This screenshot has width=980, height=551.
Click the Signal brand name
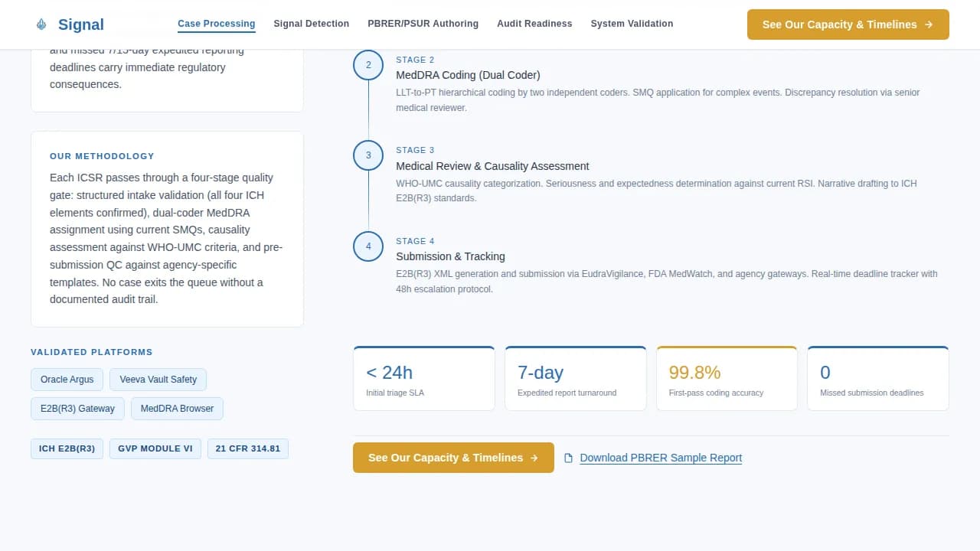(81, 24)
